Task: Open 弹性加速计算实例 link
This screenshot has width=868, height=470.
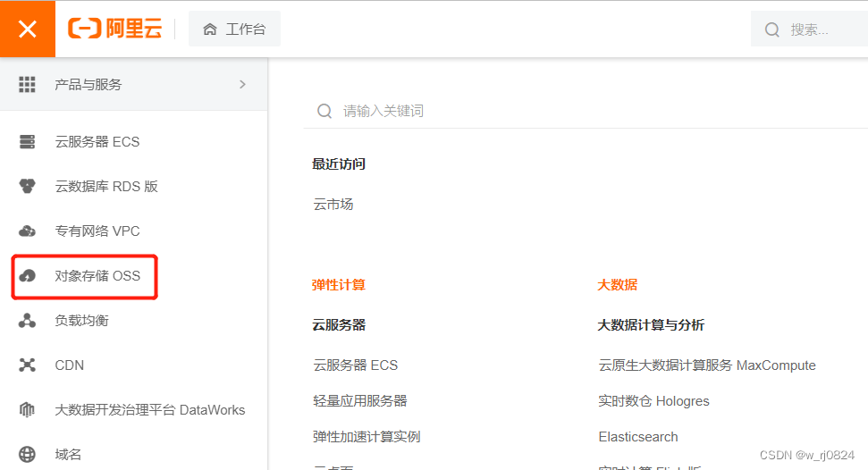Action: coord(367,437)
